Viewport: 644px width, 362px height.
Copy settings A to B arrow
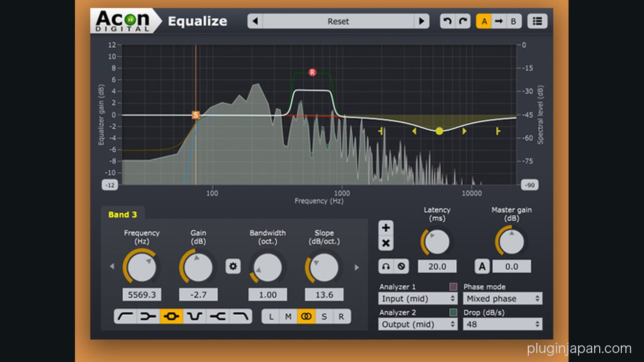499,21
